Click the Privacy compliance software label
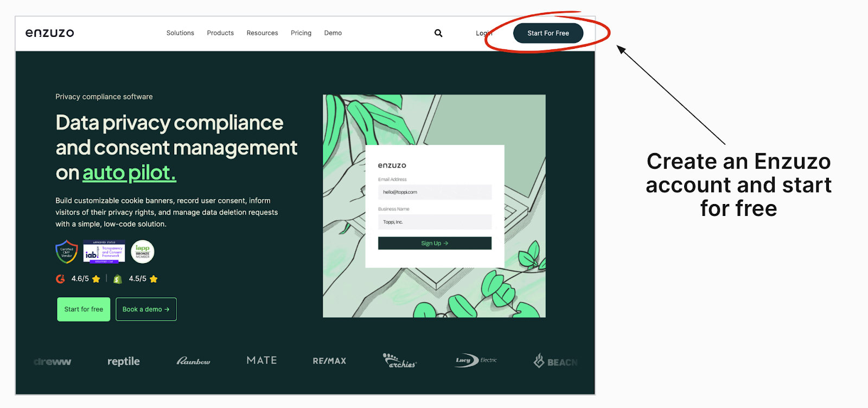The height and width of the screenshot is (408, 868). point(104,97)
